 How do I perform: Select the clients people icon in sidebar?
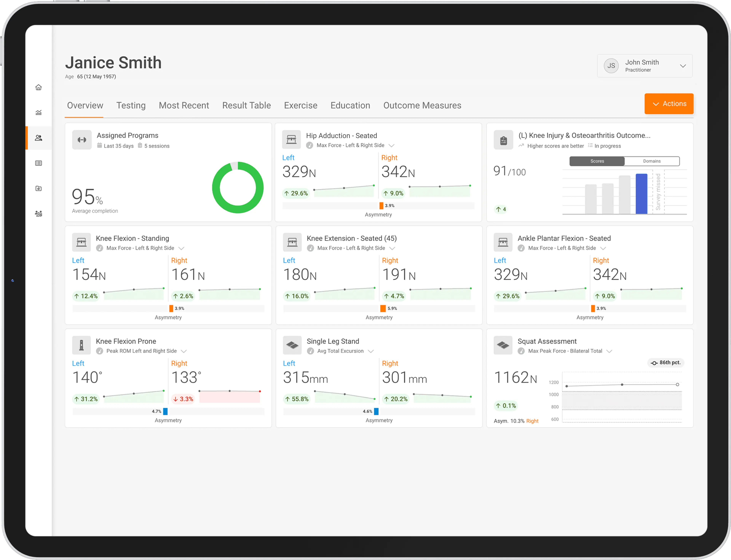(x=39, y=138)
